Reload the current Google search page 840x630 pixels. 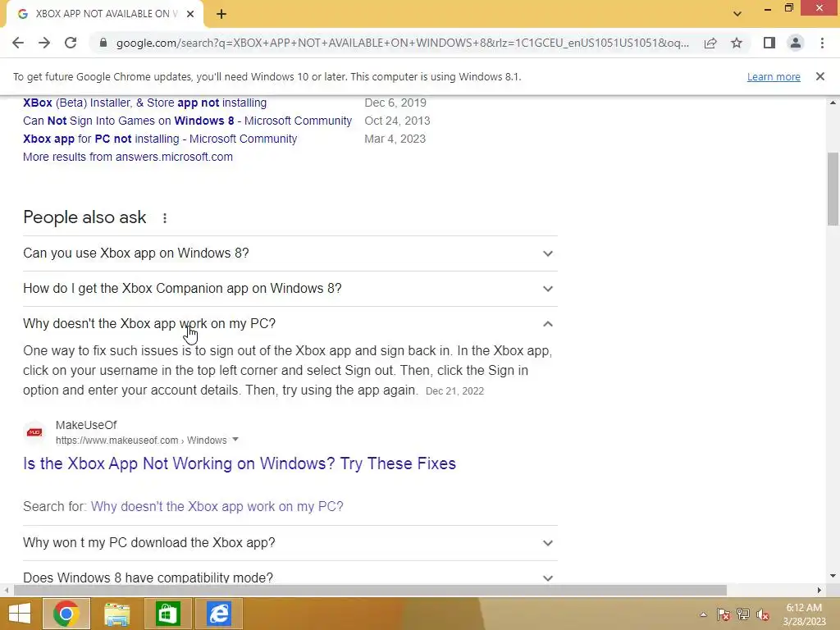coord(71,43)
